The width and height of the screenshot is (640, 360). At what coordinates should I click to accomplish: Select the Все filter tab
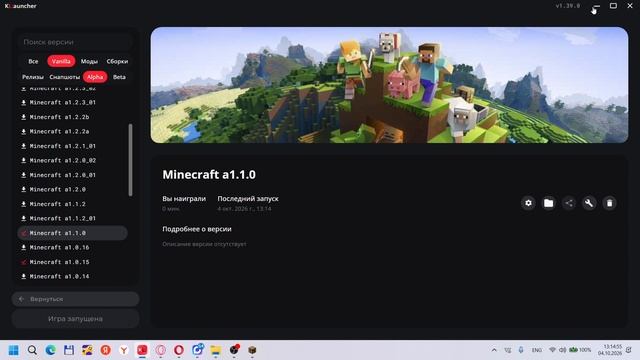[x=33, y=61]
